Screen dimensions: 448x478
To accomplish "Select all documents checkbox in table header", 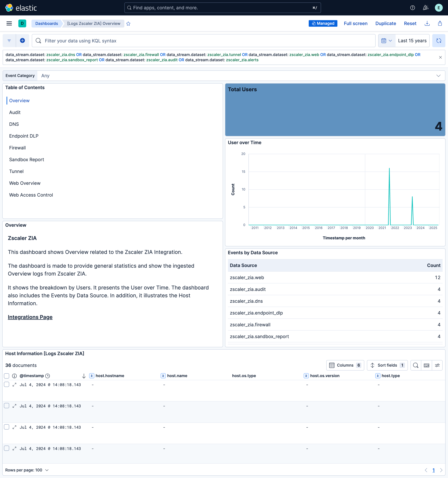I will click(x=7, y=376).
